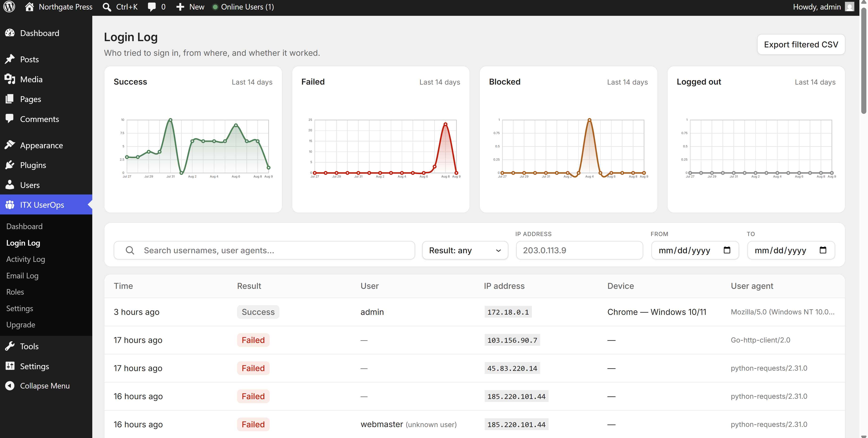Screen dimensions: 868x438
Task: Click the Posts pushpin icon
Action: pyautogui.click(x=10, y=59)
